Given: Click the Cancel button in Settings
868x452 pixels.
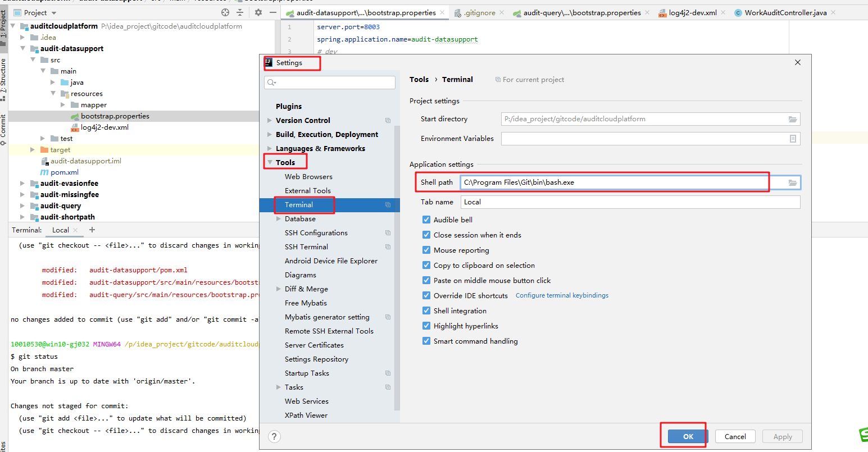Looking at the screenshot, I should point(735,436).
